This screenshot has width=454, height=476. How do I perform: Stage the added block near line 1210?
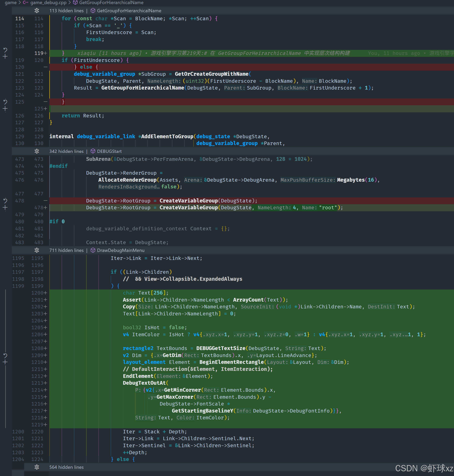point(5,362)
